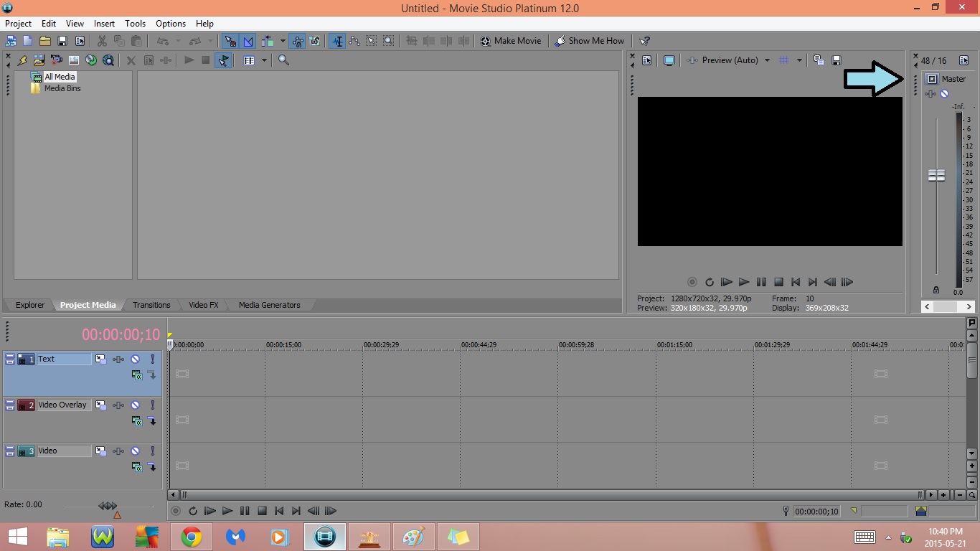Select the Normal Edit tool
Viewport: 980px width, 551px height.
click(x=337, y=41)
